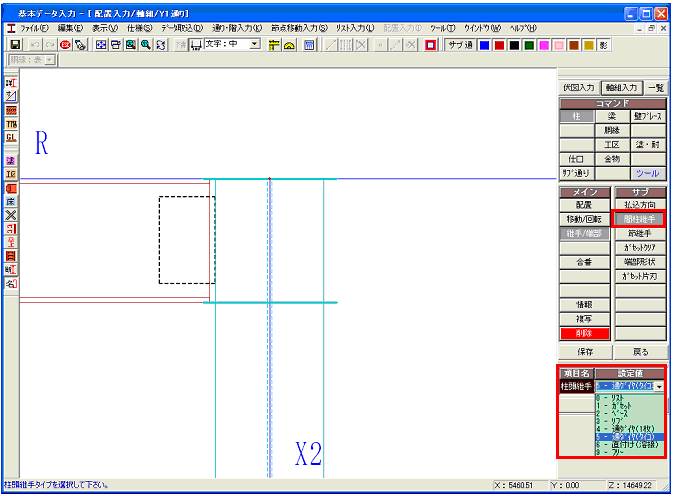Click the fit-to-window view icon
Image resolution: width=673 pixels, height=496 pixels.
(x=101, y=45)
